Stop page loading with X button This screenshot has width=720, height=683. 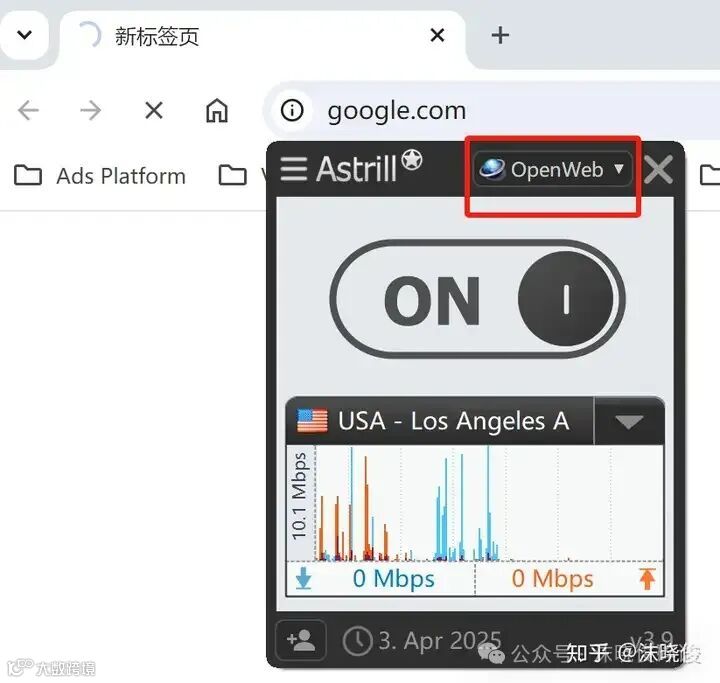click(153, 110)
